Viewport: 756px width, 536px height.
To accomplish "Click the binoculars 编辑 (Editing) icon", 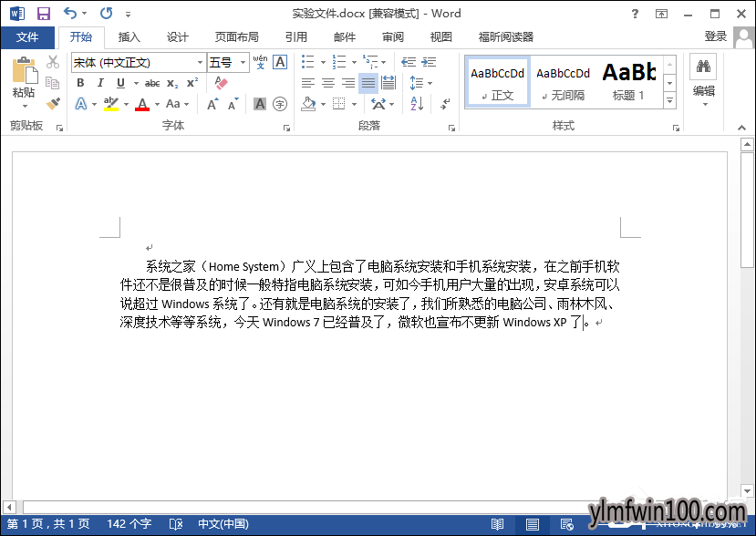I will pyautogui.click(x=703, y=66).
